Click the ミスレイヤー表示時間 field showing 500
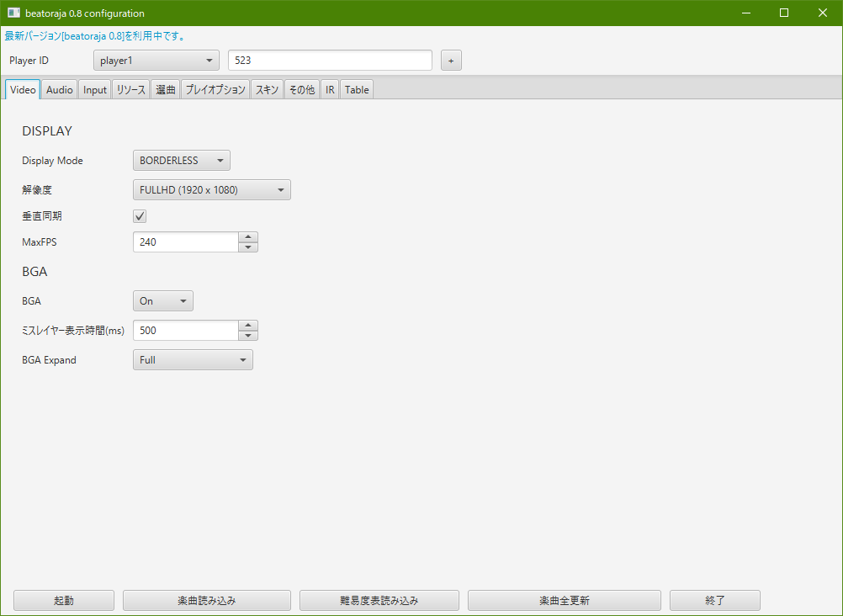Viewport: 843px width, 616px height. click(186, 331)
